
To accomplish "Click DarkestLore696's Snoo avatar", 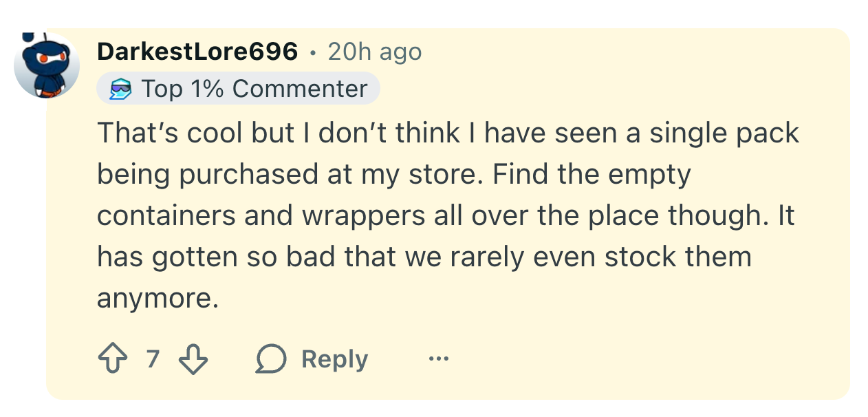I will pyautogui.click(x=47, y=66).
